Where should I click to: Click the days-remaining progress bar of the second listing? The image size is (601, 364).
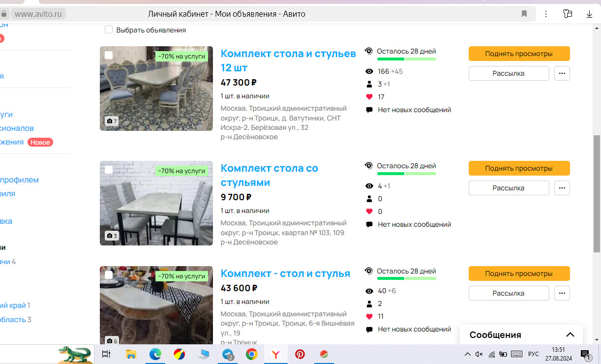406,174
